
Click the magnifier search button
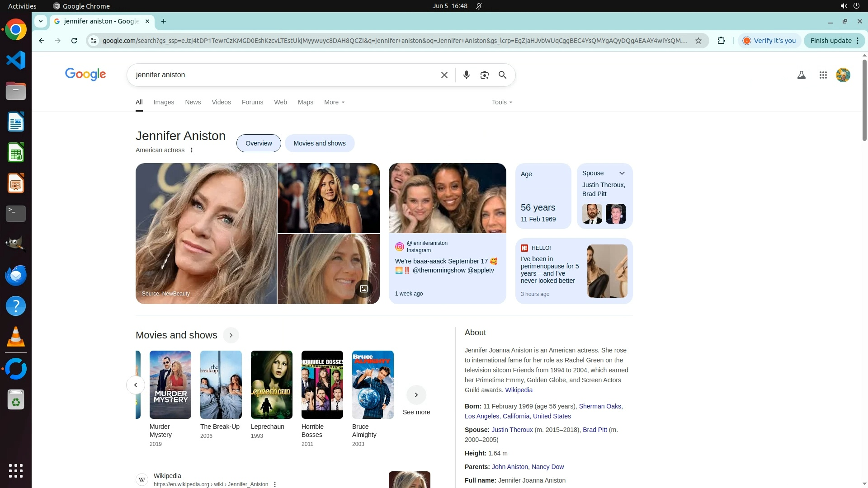(502, 75)
